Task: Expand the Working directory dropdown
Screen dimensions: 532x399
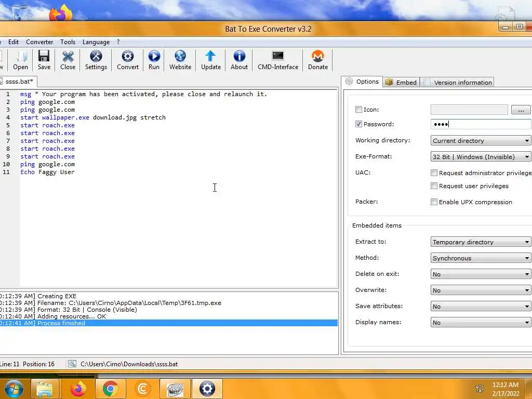Action: (481, 140)
